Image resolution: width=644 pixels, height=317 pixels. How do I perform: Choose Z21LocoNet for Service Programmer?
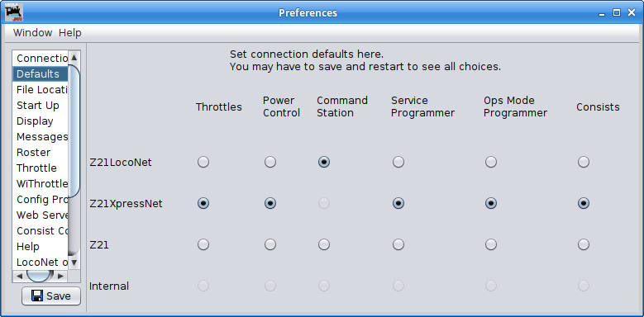click(398, 163)
